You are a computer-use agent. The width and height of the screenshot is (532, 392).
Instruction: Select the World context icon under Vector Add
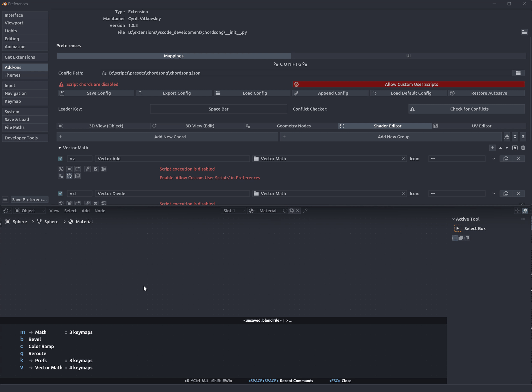(x=61, y=169)
